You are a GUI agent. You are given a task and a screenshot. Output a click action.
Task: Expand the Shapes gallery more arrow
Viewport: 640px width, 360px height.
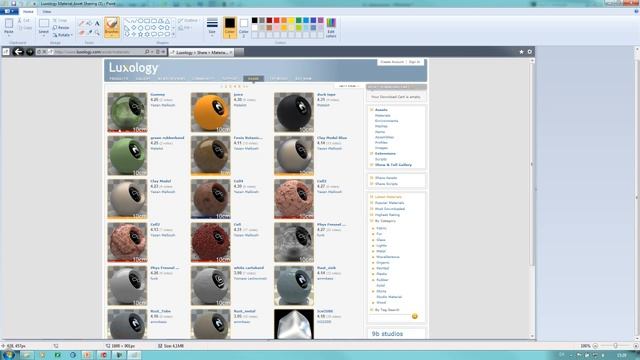pyautogui.click(x=174, y=35)
